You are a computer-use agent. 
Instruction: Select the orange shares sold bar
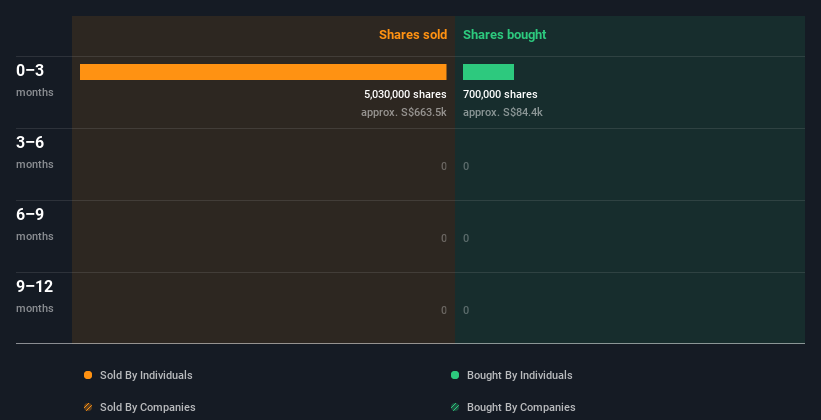263,72
